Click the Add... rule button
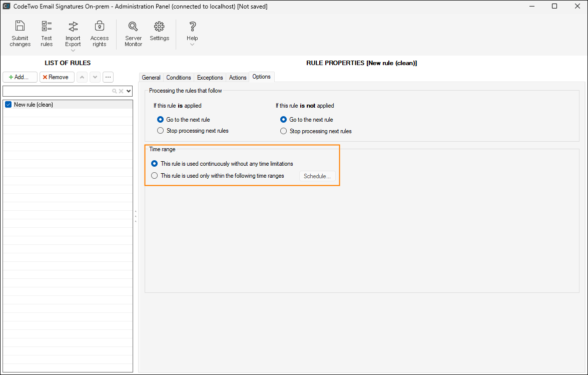588x375 pixels. (x=20, y=77)
